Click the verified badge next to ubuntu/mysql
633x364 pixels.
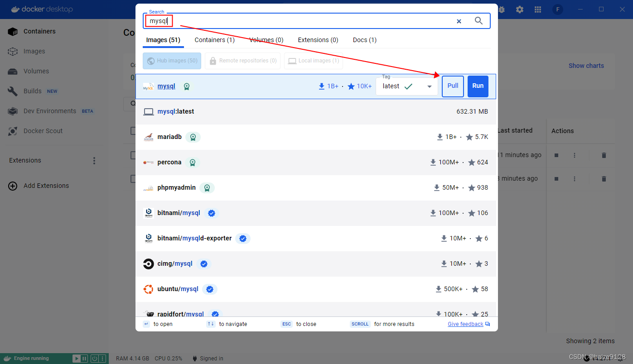210,289
